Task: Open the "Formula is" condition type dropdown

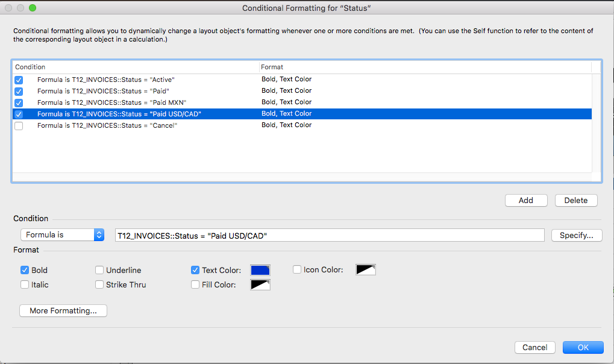Action: [x=62, y=234]
